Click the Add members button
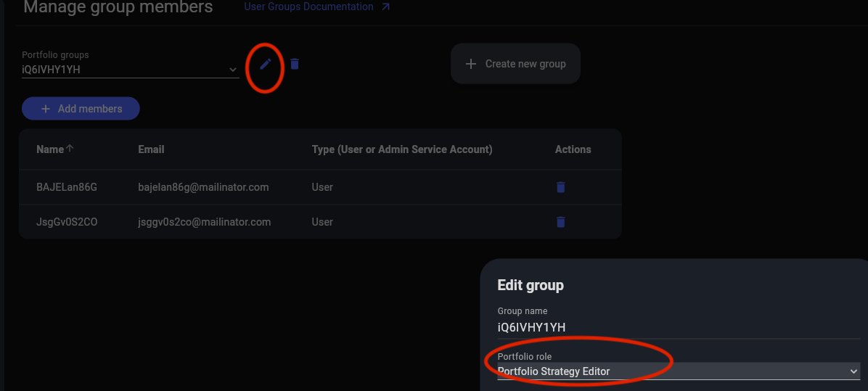 (81, 108)
